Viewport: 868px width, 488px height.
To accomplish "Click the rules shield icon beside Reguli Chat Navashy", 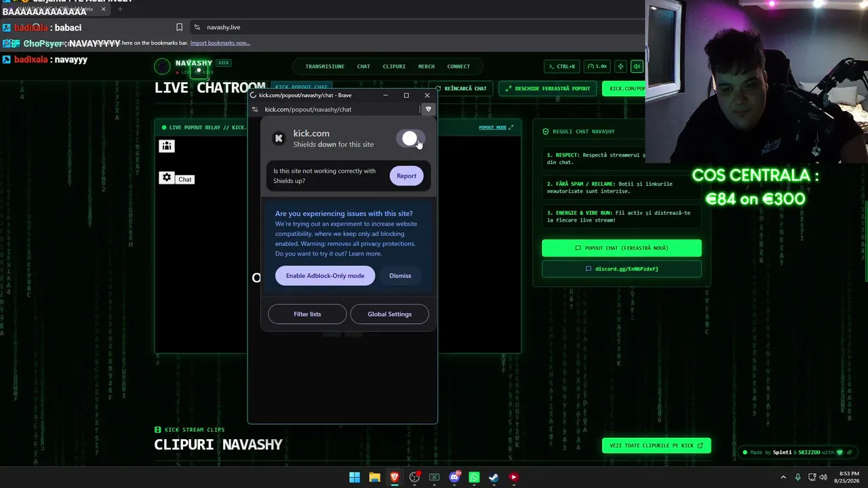I will (546, 131).
